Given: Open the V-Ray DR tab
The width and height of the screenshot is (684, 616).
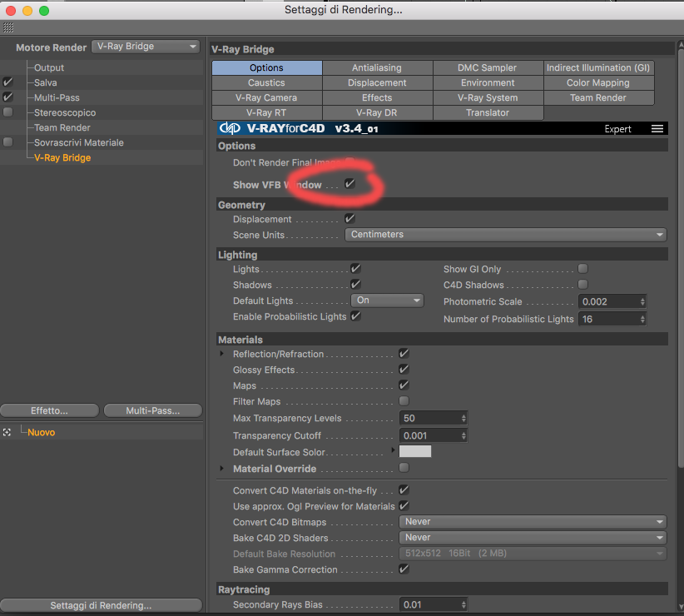Looking at the screenshot, I should click(377, 112).
